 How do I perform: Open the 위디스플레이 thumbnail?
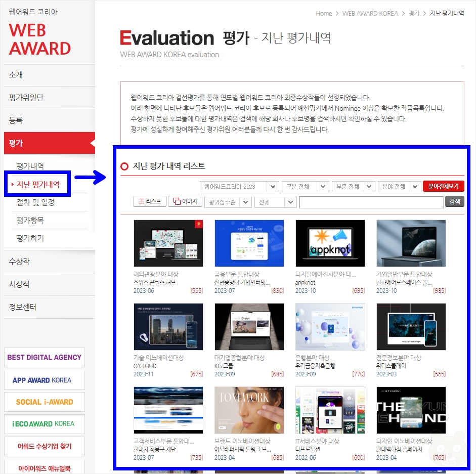tap(411, 327)
